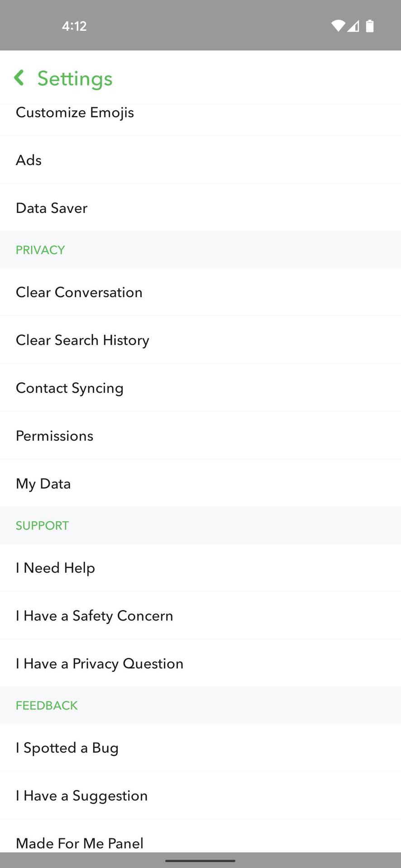The height and width of the screenshot is (868, 401).
Task: Open I Have a Privacy Question
Action: [100, 664]
